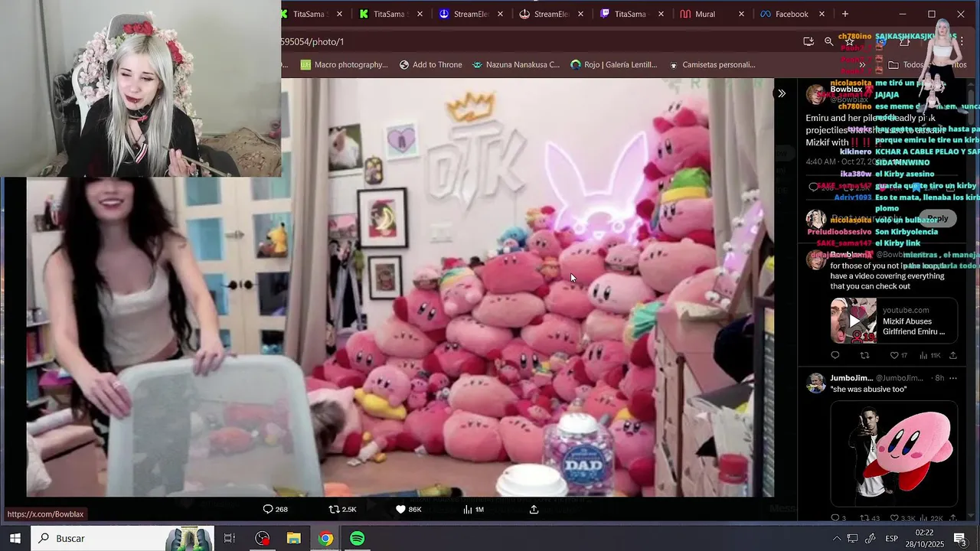Screen dimensions: 980x551
Task: Open the main Kirby plush pile photo
Action: pyautogui.click(x=400, y=287)
